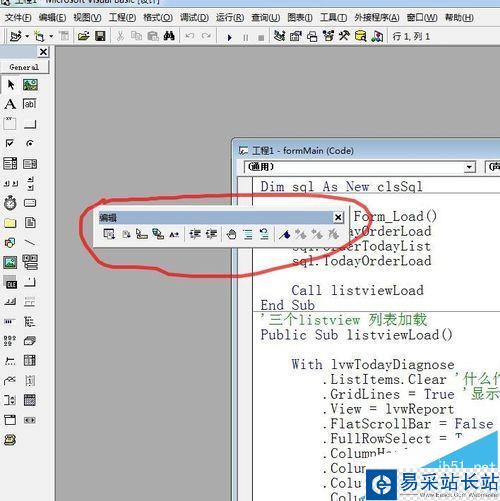This screenshot has height=501, width=500.
Task: Expand the (通用) object combo box
Action: (469, 167)
